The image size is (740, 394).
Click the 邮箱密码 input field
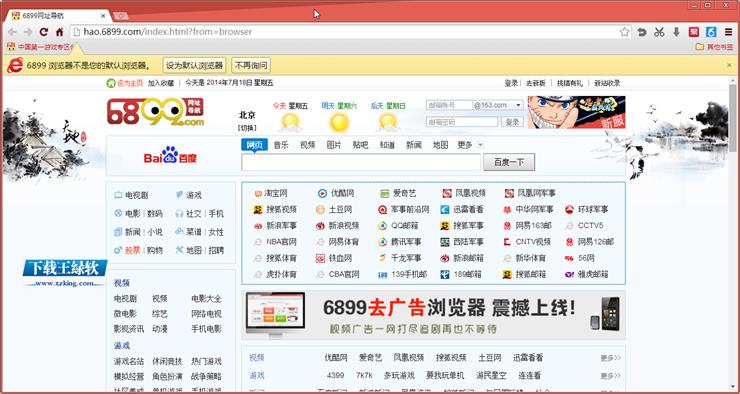(x=462, y=122)
